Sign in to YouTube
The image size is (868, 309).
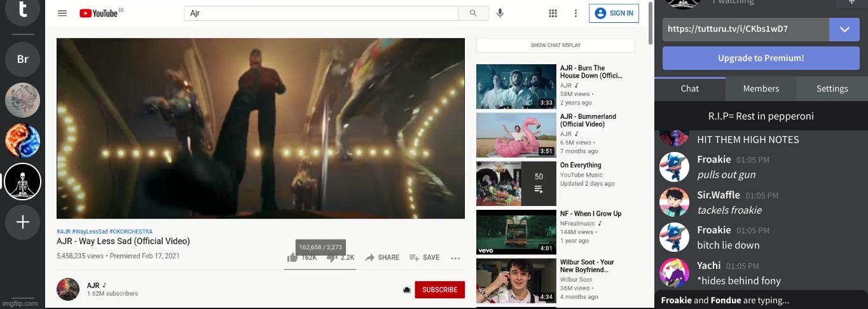[x=614, y=13]
